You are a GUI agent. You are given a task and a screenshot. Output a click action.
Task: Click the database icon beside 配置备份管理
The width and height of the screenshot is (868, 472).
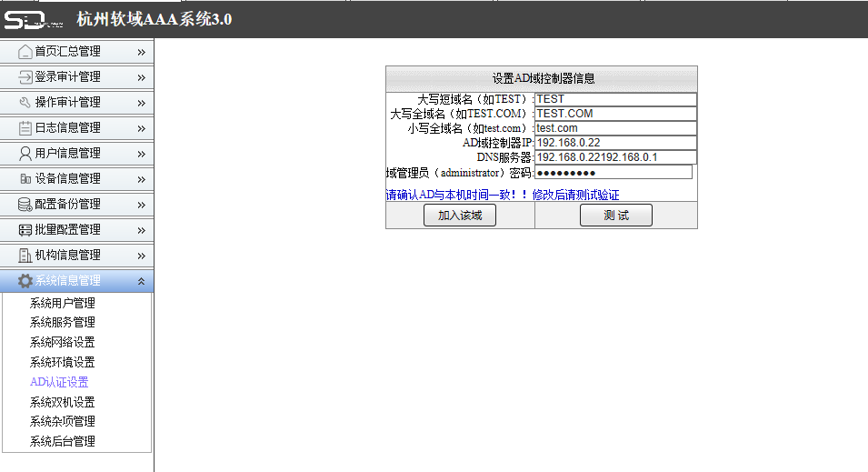pyautogui.click(x=25, y=205)
